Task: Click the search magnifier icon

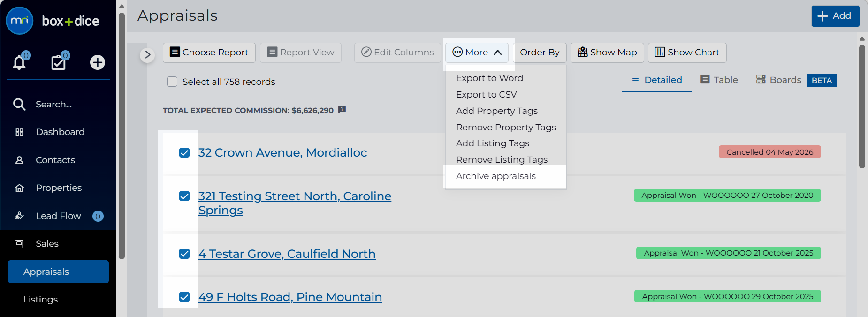Action: coord(19,104)
